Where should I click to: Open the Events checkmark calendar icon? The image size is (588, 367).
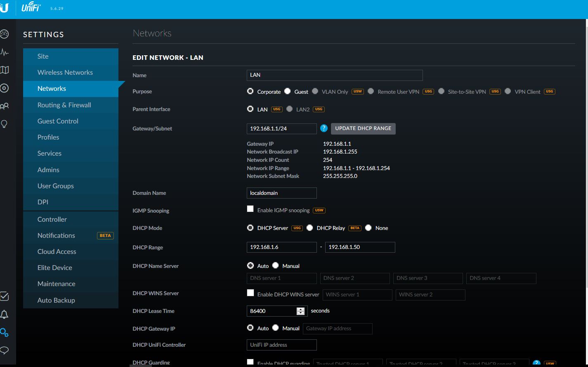tap(4, 296)
